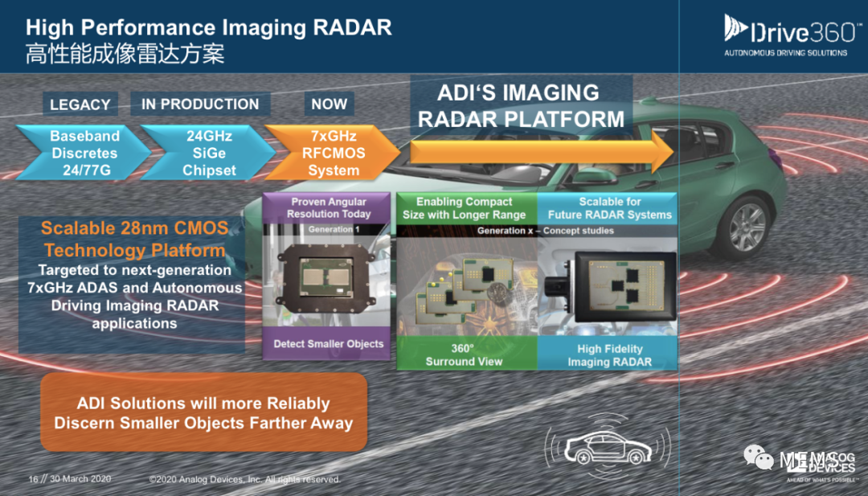Click the WeChat icon in the corner
This screenshot has height=496, width=868.
758,457
